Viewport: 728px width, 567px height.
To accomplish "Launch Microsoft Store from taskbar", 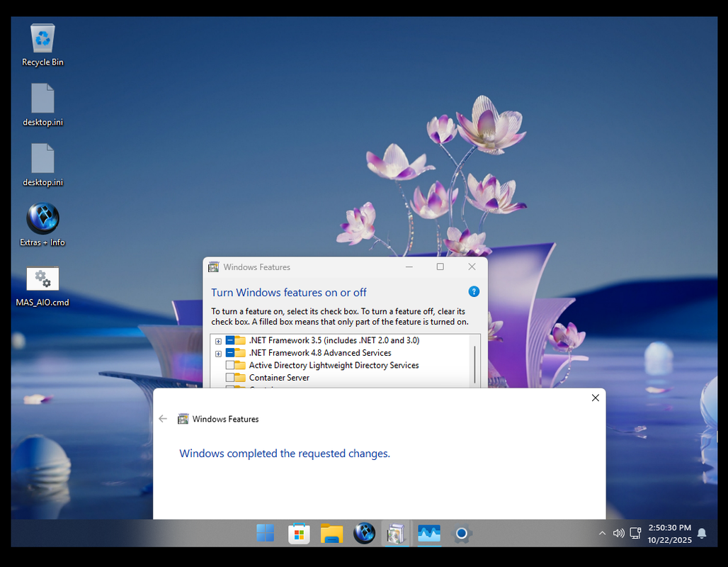I will [299, 533].
